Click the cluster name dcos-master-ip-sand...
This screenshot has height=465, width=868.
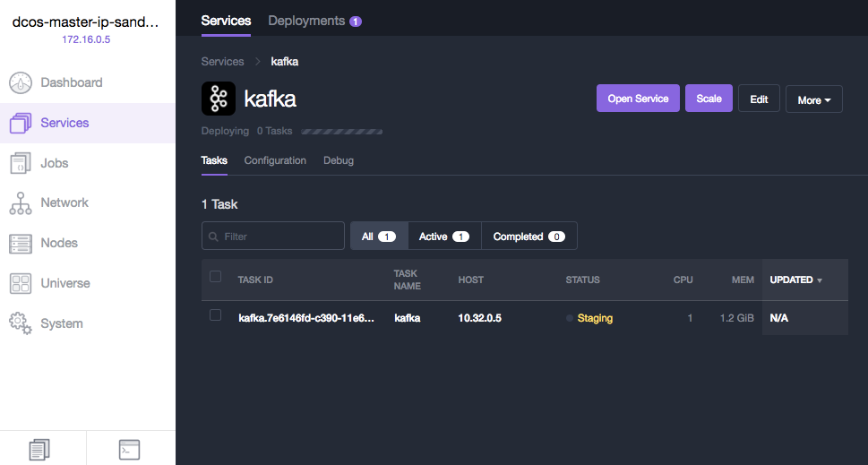(x=85, y=22)
